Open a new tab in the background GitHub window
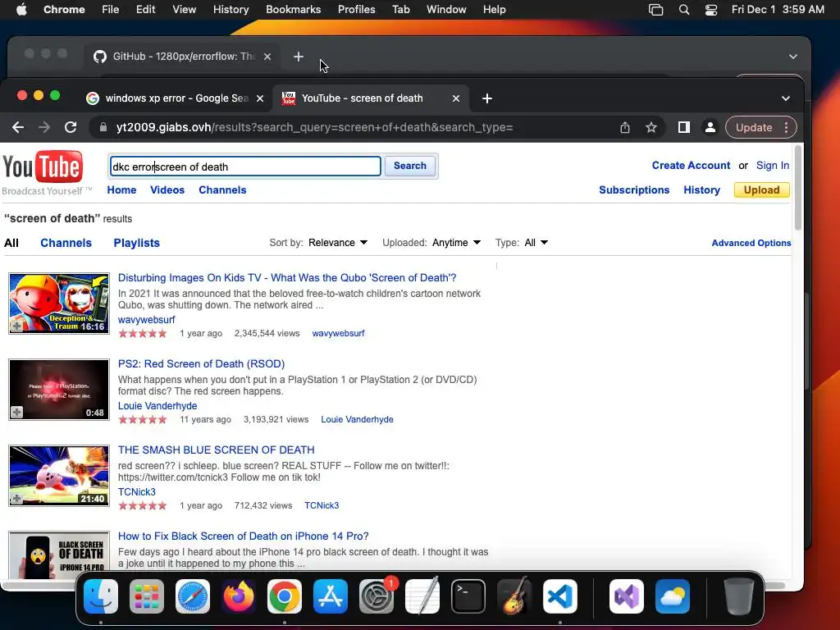Image resolution: width=840 pixels, height=630 pixels. point(299,57)
